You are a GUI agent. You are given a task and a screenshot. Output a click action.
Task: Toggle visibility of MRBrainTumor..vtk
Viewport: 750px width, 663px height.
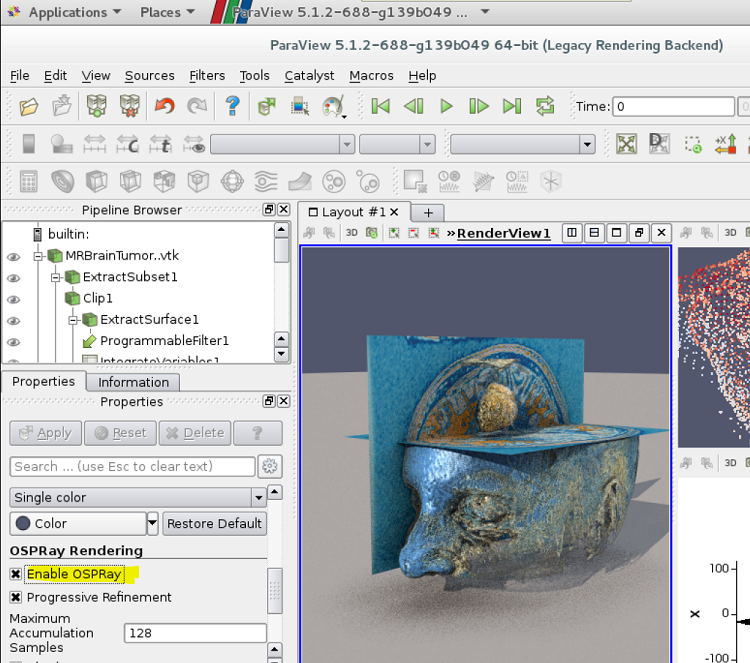click(x=13, y=256)
